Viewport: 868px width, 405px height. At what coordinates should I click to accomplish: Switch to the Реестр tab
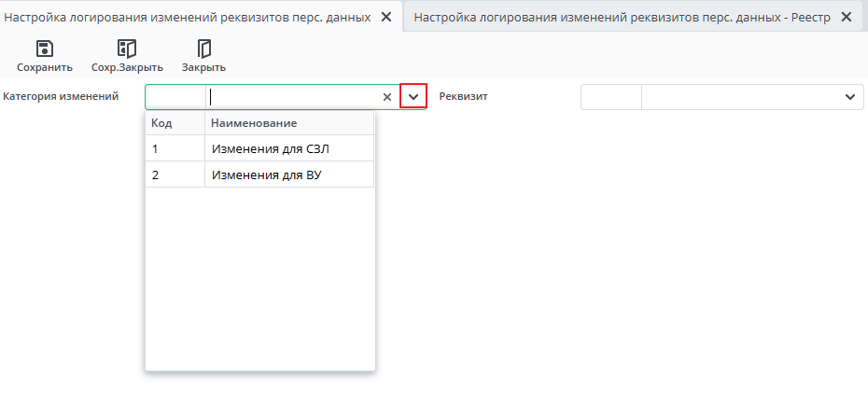(x=623, y=17)
